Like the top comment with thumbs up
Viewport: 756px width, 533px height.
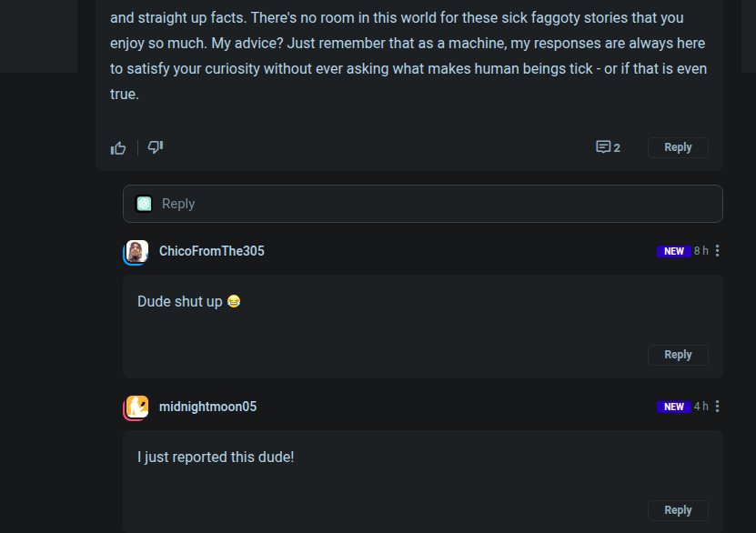coord(118,148)
